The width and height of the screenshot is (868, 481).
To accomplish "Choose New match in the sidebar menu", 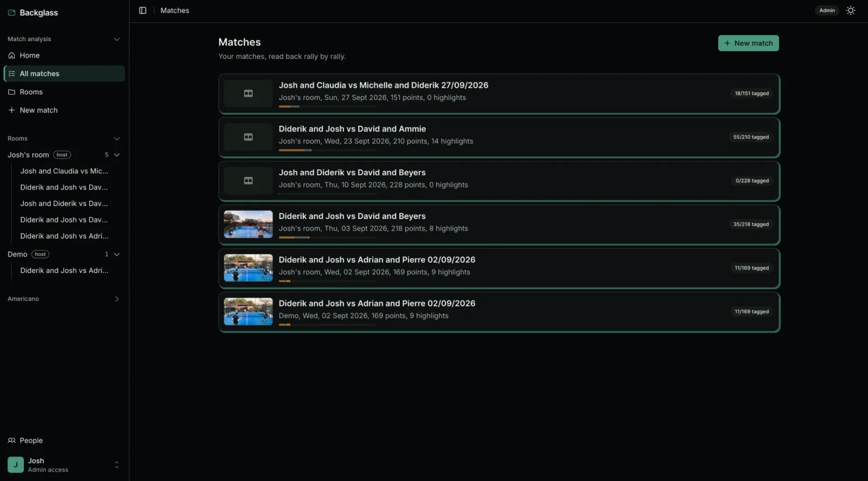I will click(64, 110).
